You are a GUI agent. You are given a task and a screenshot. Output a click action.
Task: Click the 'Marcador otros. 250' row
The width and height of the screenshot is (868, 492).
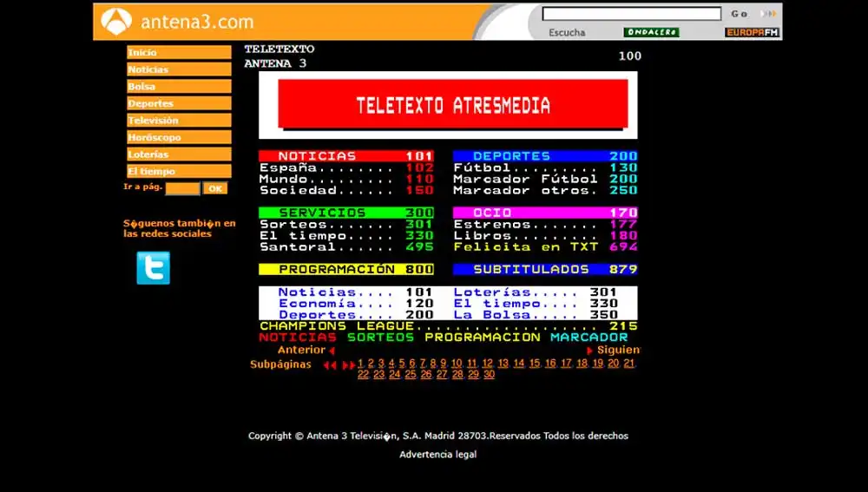pos(545,190)
